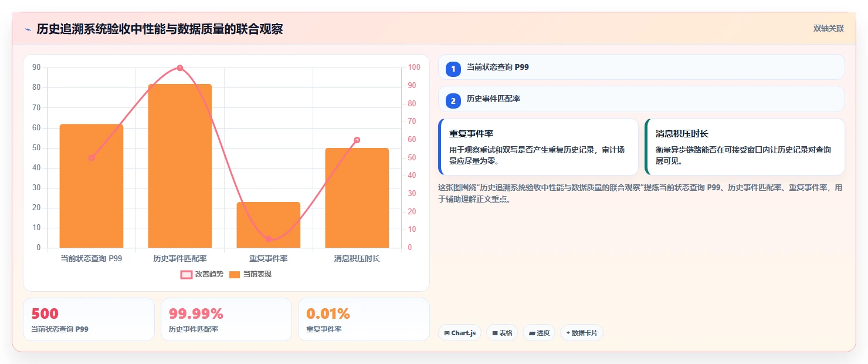The height and width of the screenshot is (364, 868).
Task: Click the left axis value 90
Action: 36,68
